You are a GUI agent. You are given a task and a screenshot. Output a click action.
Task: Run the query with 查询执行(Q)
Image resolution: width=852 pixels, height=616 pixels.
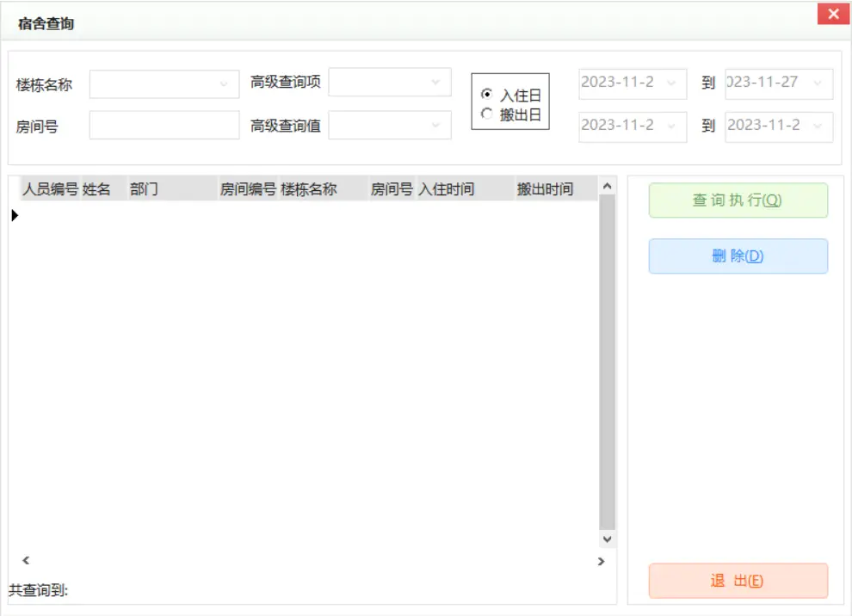pyautogui.click(x=738, y=200)
